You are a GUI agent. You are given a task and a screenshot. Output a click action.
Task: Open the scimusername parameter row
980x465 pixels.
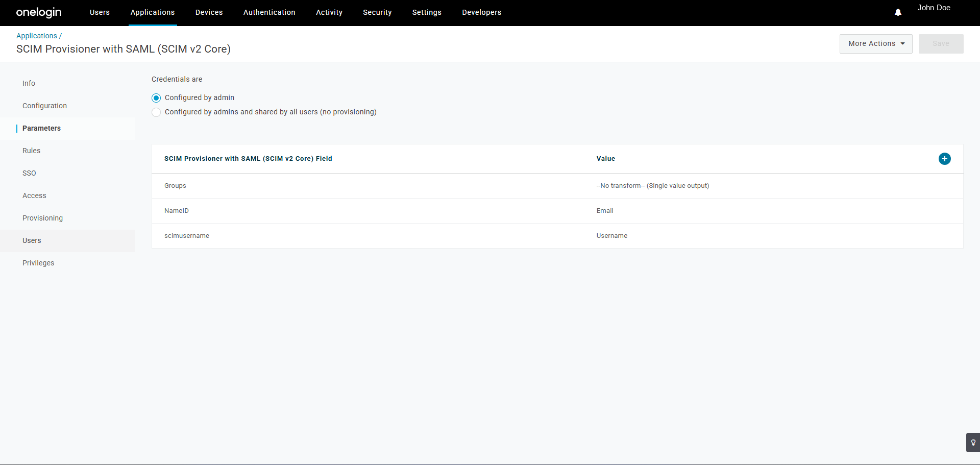(557, 236)
